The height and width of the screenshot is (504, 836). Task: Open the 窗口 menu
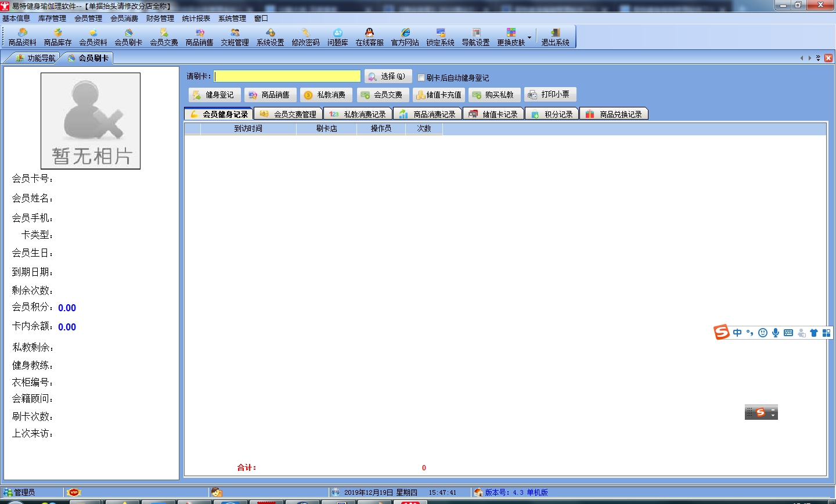[x=261, y=19]
